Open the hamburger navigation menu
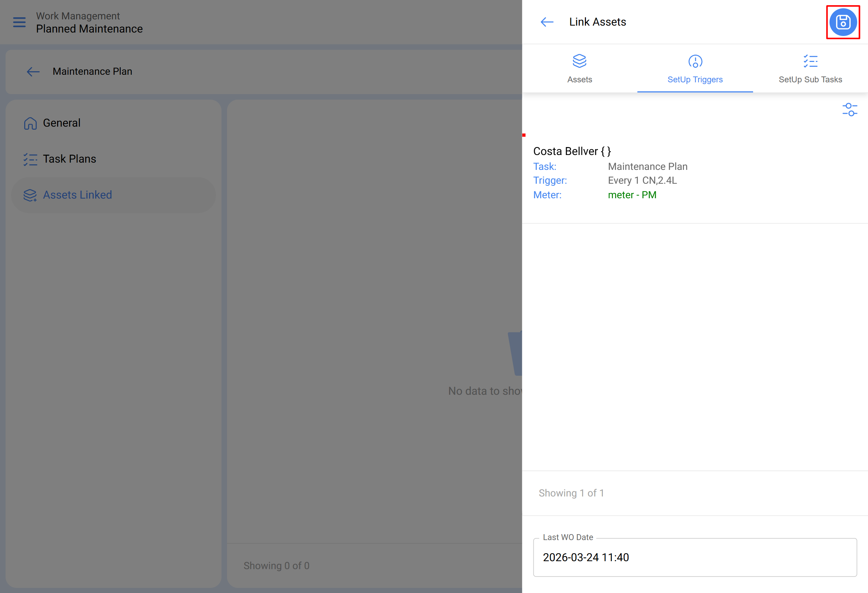The height and width of the screenshot is (593, 868). 19,22
